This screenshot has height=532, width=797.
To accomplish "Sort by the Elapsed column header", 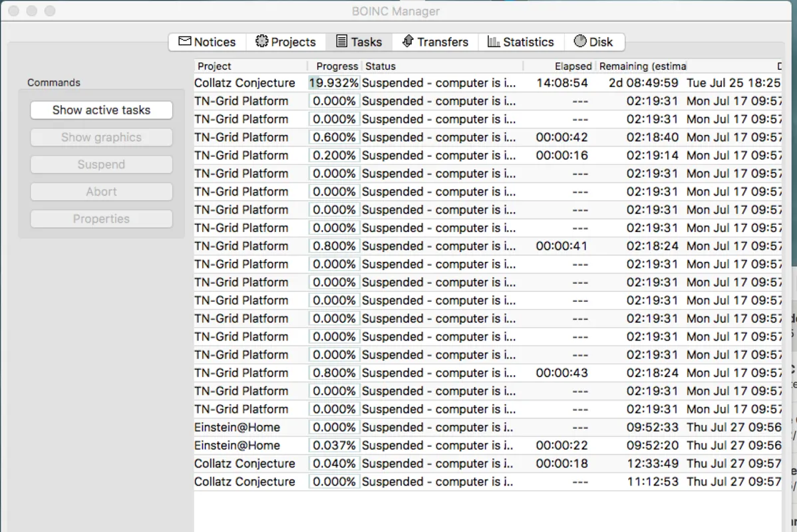I will click(559, 66).
